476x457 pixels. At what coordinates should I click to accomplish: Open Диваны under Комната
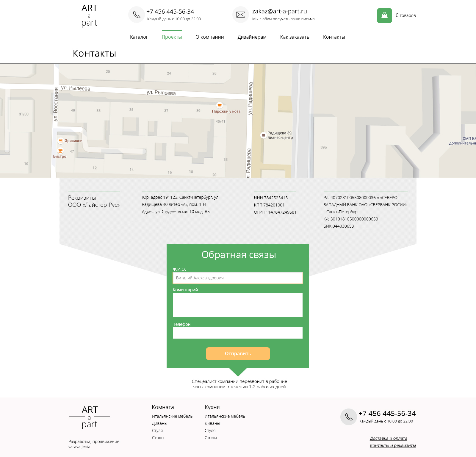(x=160, y=423)
